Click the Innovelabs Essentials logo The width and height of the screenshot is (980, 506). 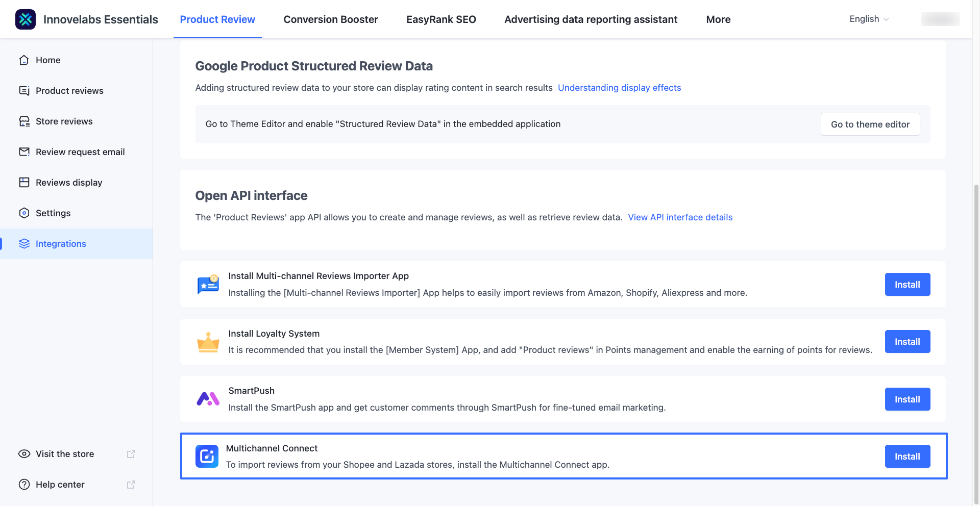tap(26, 19)
